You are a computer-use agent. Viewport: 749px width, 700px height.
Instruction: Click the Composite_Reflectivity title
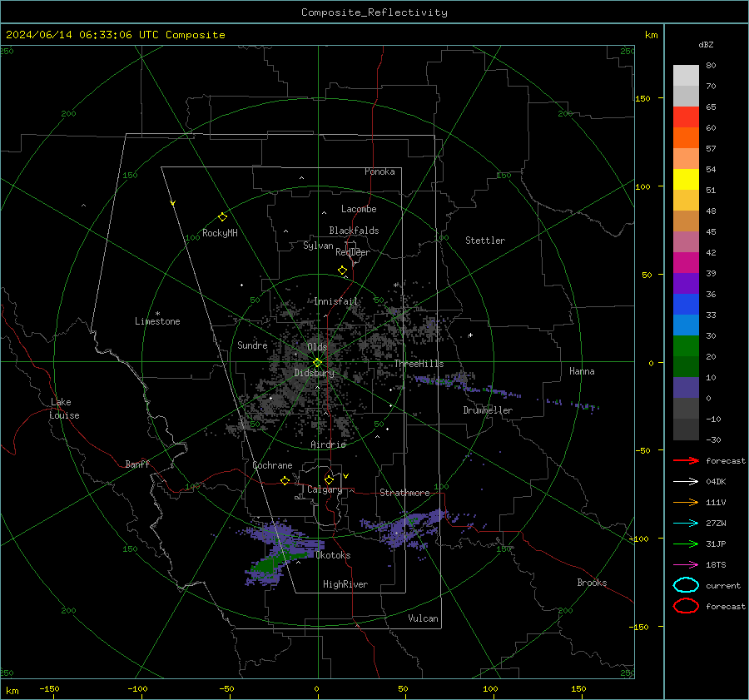coord(374,12)
